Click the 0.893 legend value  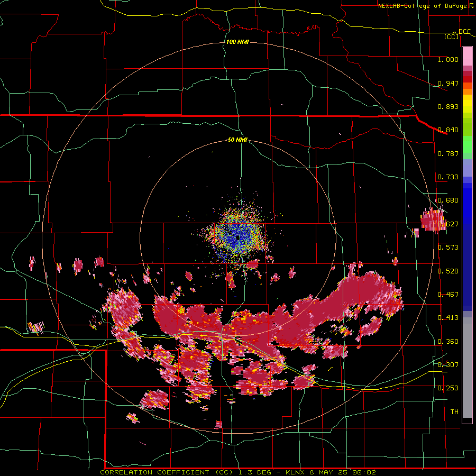tap(448, 106)
